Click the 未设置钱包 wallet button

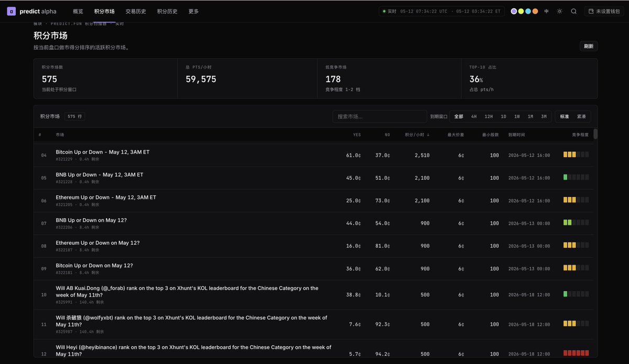pos(604,11)
